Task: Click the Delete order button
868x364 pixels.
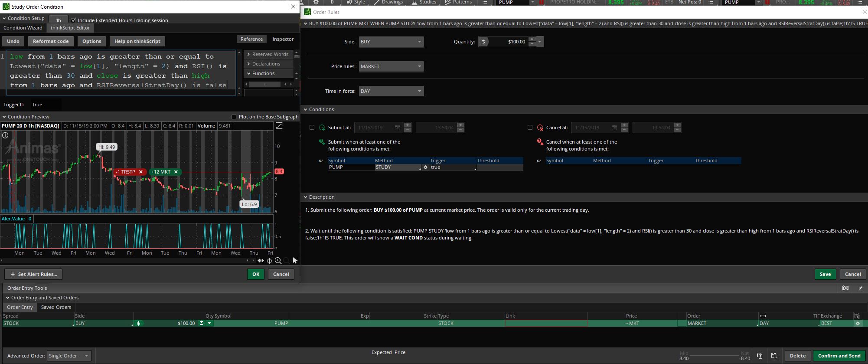Action: pos(797,356)
